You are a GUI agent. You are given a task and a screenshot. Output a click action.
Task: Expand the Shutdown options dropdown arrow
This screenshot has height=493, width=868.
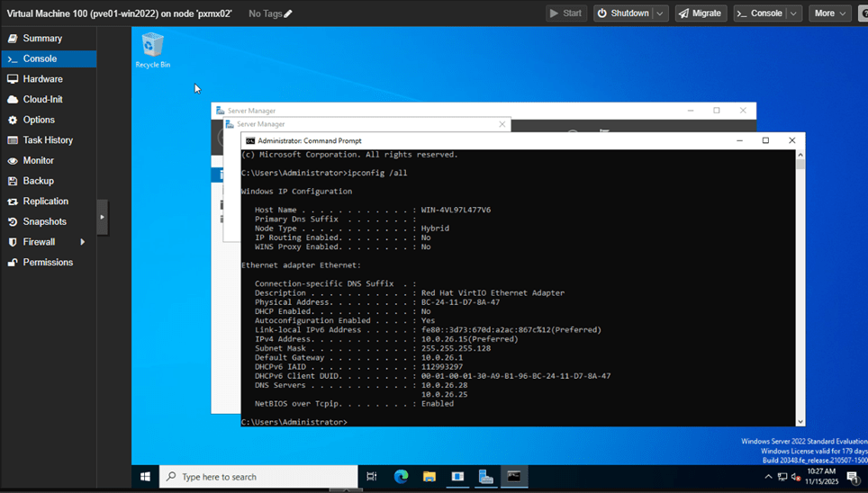click(x=660, y=13)
